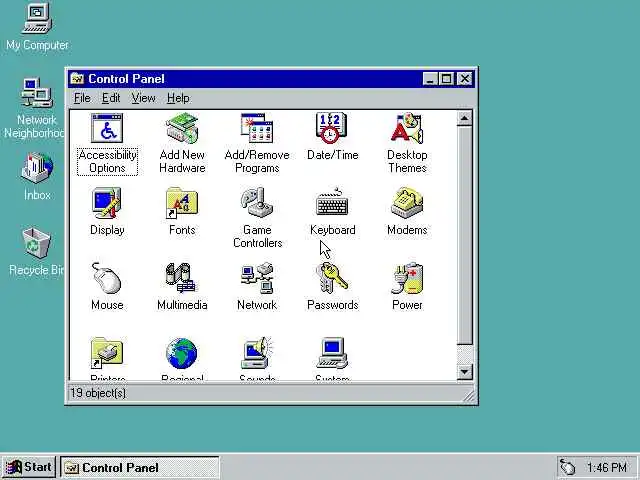The image size is (640, 480).
Task: Open the View menu
Action: pyautogui.click(x=143, y=98)
